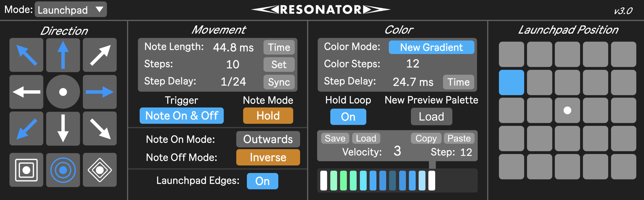Click the up direction arrow

tap(63, 55)
